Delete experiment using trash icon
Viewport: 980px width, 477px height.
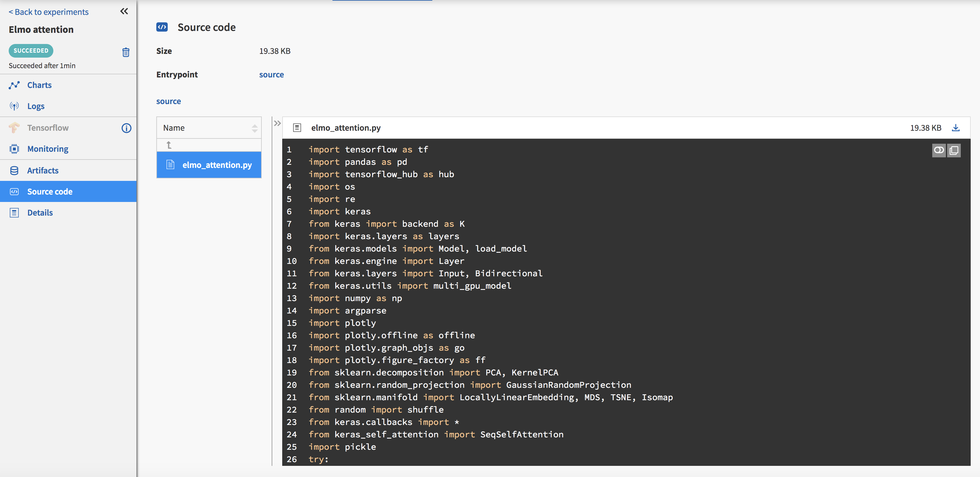pyautogui.click(x=126, y=52)
